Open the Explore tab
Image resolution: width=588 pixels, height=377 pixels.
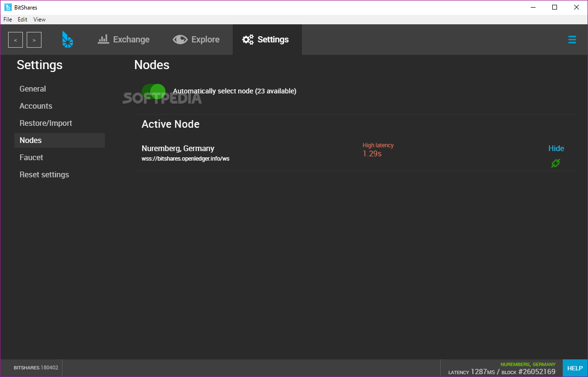coord(196,40)
